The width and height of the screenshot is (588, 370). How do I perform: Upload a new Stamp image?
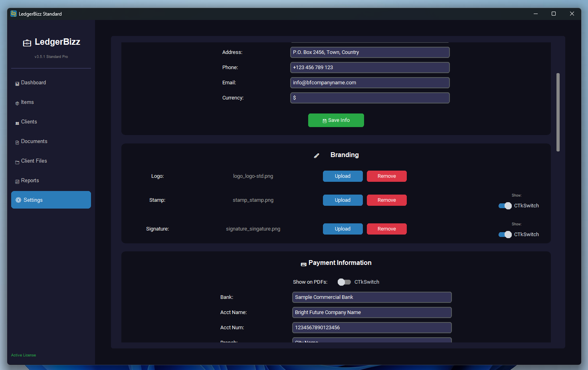click(343, 200)
